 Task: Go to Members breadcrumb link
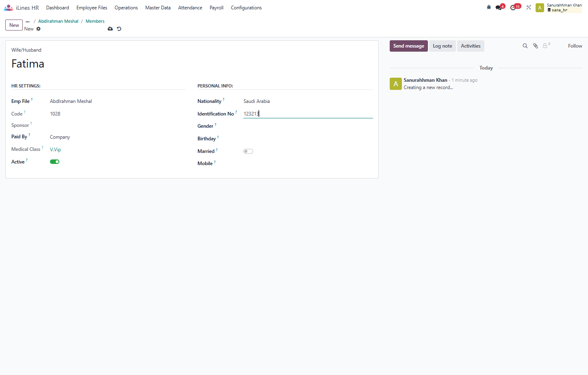coord(95,22)
